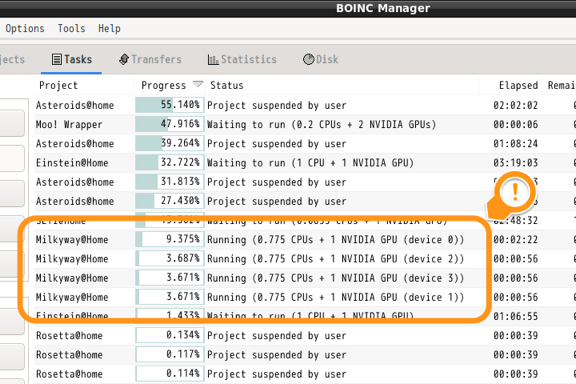Switch to the Tasks tab

[72, 60]
